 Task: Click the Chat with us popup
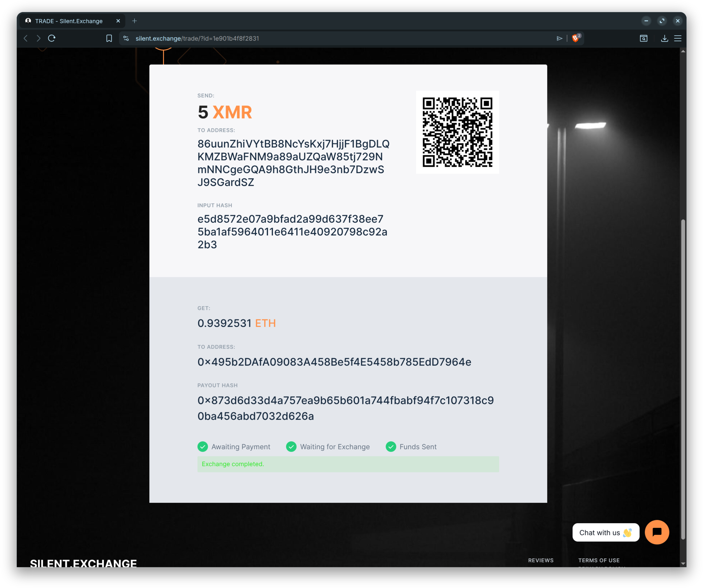(606, 533)
